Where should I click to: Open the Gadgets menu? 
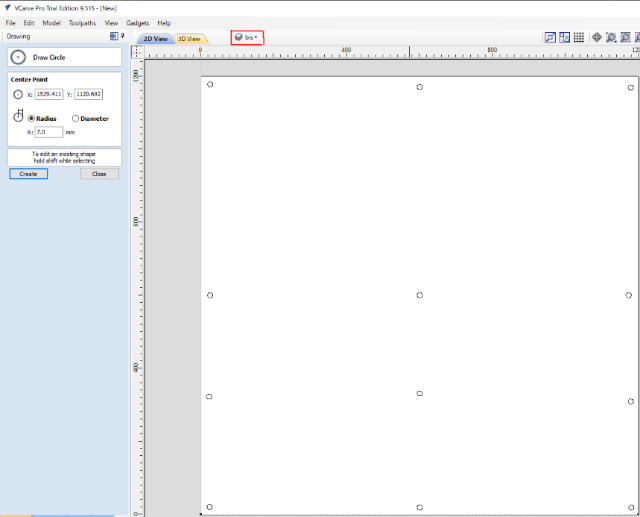(x=138, y=23)
